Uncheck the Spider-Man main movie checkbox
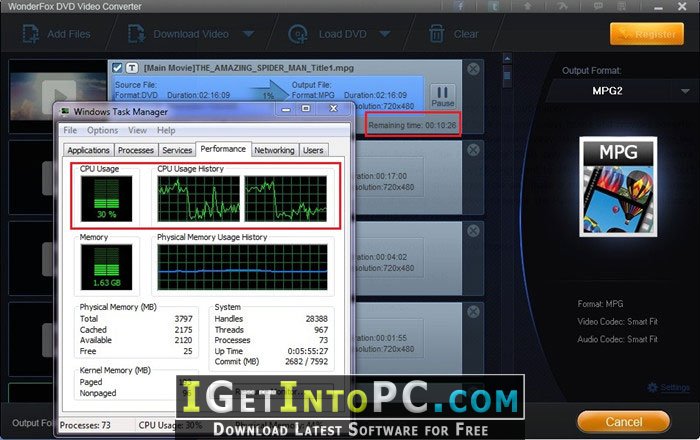This screenshot has width=700, height=440. tap(117, 68)
